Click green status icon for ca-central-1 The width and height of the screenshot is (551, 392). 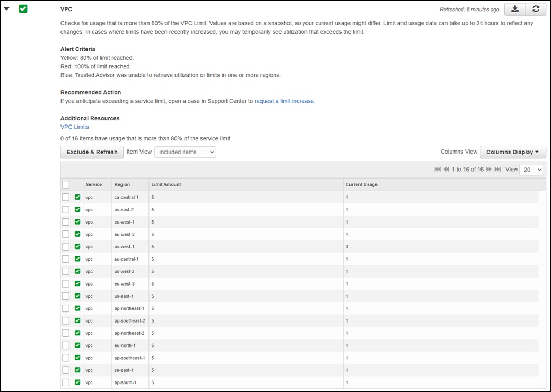click(x=77, y=197)
